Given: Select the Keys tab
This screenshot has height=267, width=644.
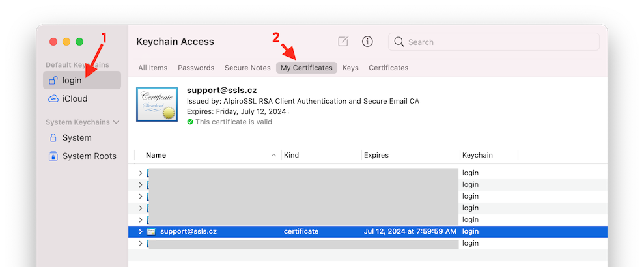Looking at the screenshot, I should click(x=350, y=68).
